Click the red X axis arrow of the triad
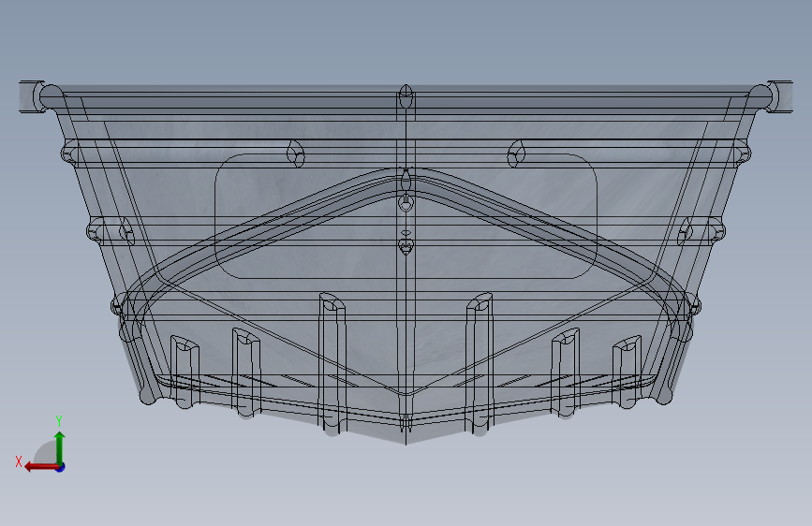 point(41,467)
